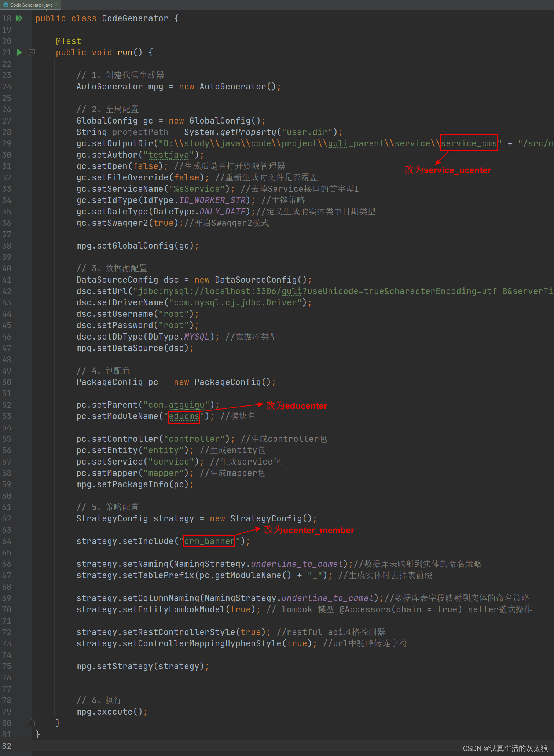The height and width of the screenshot is (756, 554).
Task: Click the jdbc:mysql URL string
Action: pos(343,291)
